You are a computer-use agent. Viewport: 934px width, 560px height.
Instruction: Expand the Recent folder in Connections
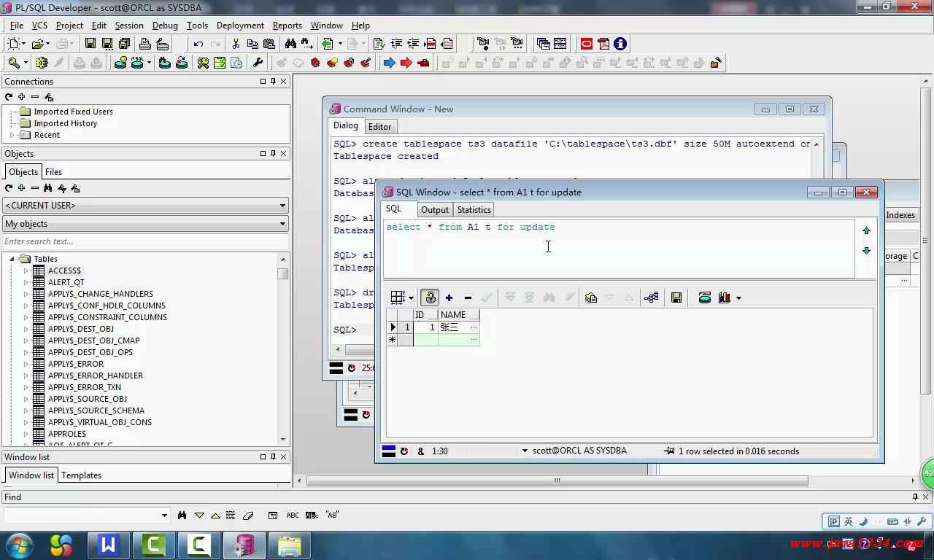[12, 135]
